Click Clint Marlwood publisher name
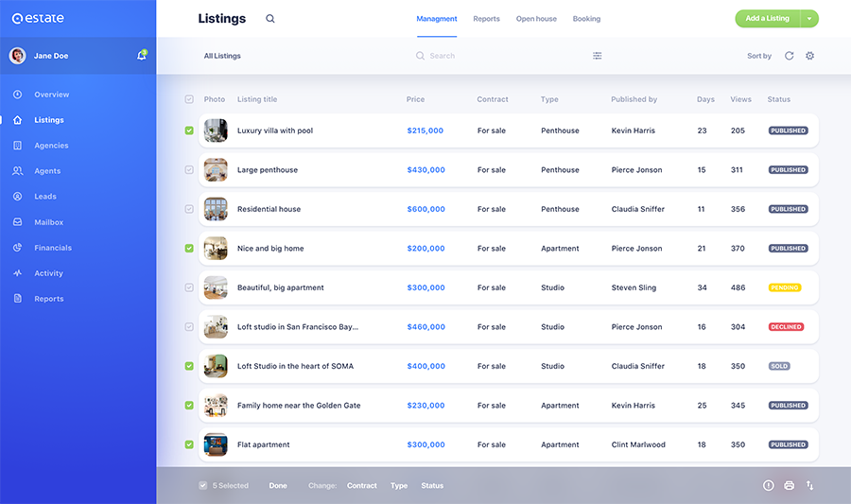 (638, 444)
